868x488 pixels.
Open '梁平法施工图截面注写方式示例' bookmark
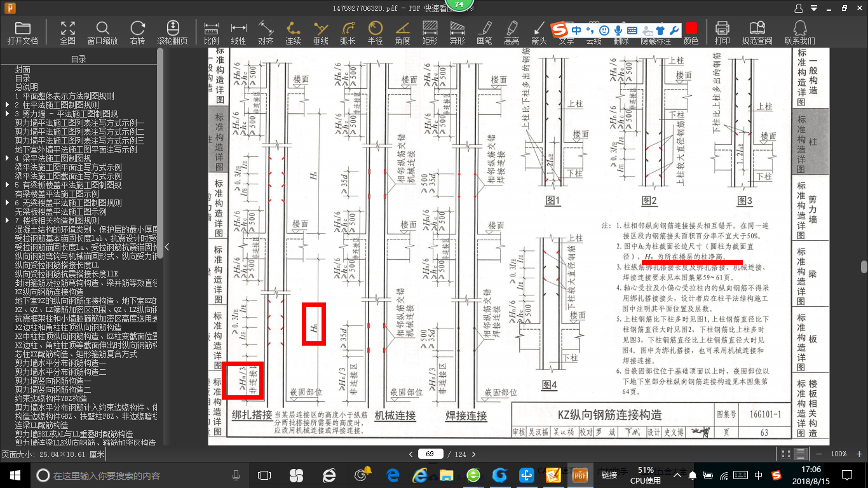pyautogui.click(x=69, y=176)
